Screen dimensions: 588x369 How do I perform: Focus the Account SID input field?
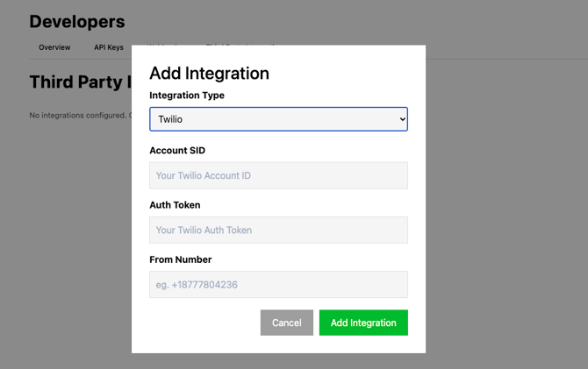point(278,175)
